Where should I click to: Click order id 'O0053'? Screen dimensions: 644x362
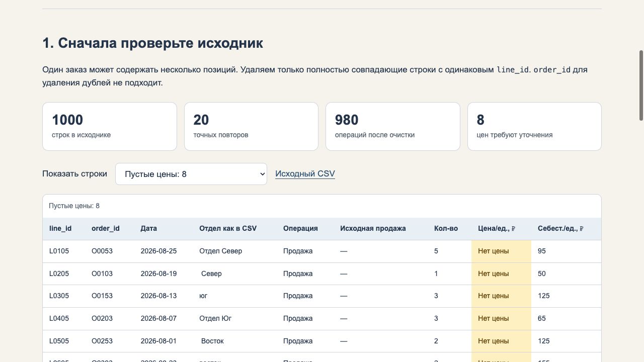[102, 251]
